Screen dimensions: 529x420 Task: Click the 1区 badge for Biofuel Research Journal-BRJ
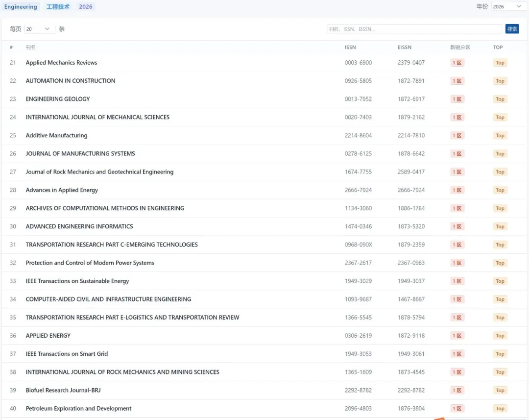457,391
